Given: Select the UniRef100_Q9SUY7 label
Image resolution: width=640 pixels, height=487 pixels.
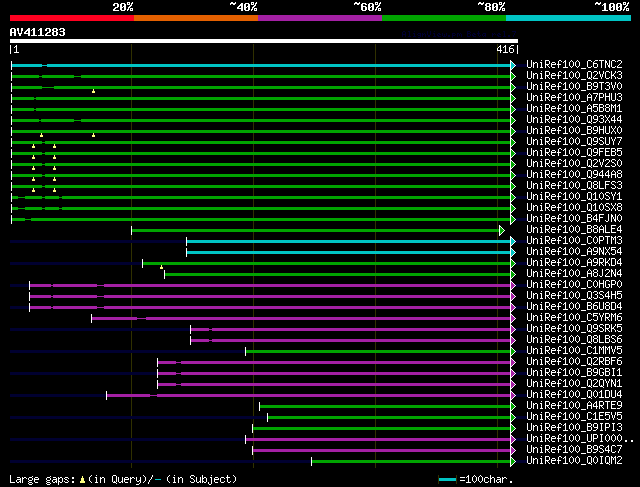Looking at the screenshot, I should 574,142.
